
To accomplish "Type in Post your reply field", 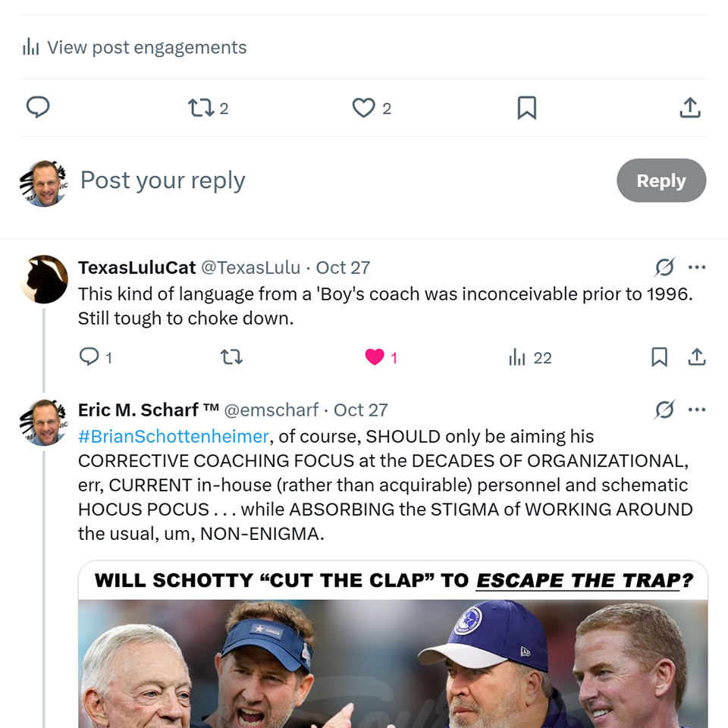I will click(303, 180).
